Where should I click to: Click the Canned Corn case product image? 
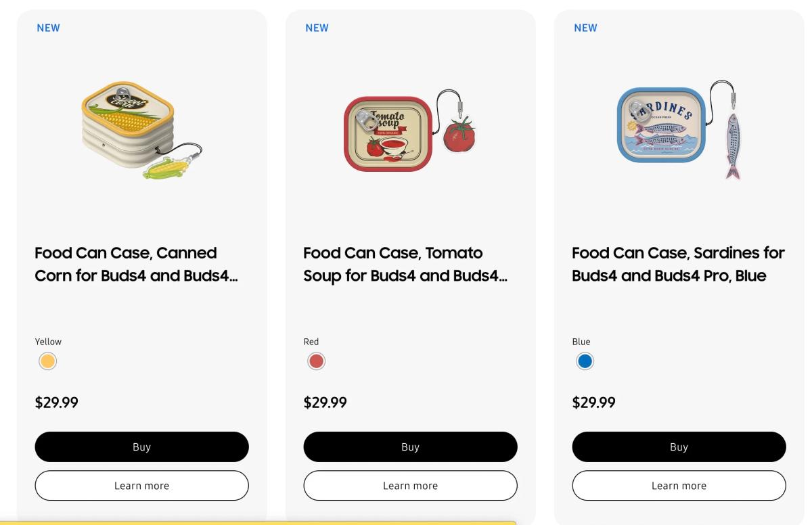coord(142,129)
